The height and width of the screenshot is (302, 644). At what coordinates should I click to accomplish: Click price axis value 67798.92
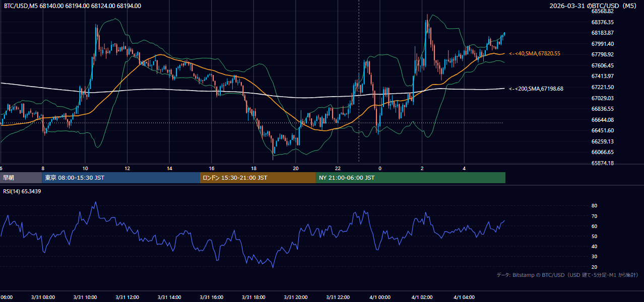pyautogui.click(x=602, y=54)
